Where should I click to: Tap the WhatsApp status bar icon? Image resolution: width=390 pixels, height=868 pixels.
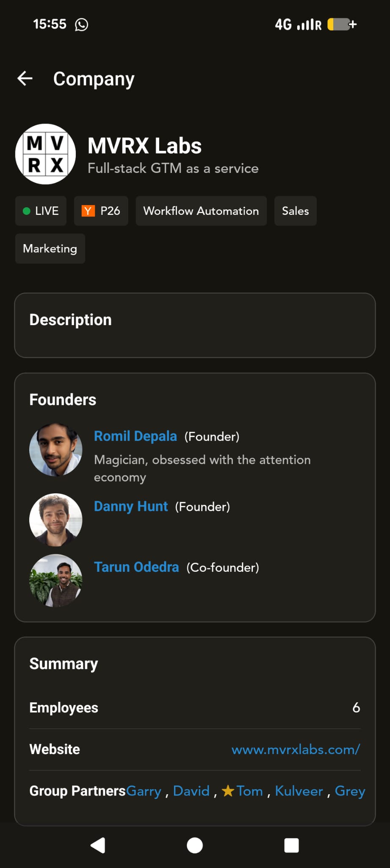tap(81, 25)
